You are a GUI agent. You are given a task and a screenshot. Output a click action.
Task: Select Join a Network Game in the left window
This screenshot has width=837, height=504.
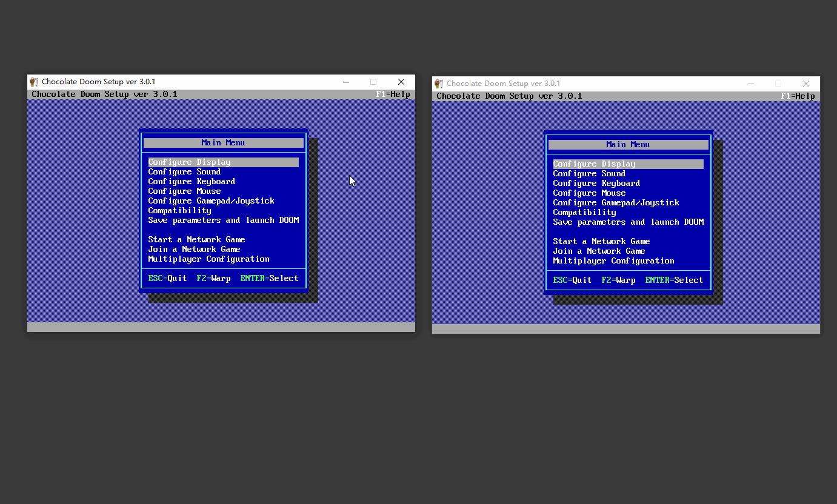pos(194,250)
